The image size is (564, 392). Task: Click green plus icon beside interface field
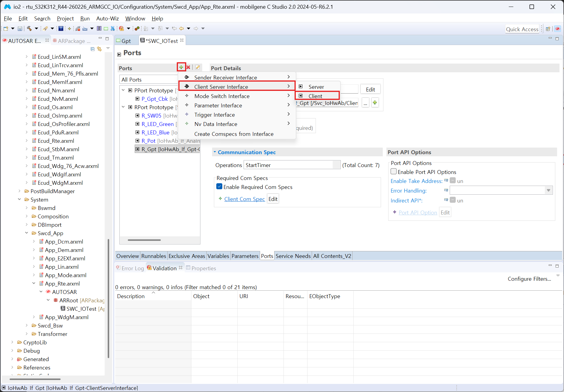tap(375, 103)
